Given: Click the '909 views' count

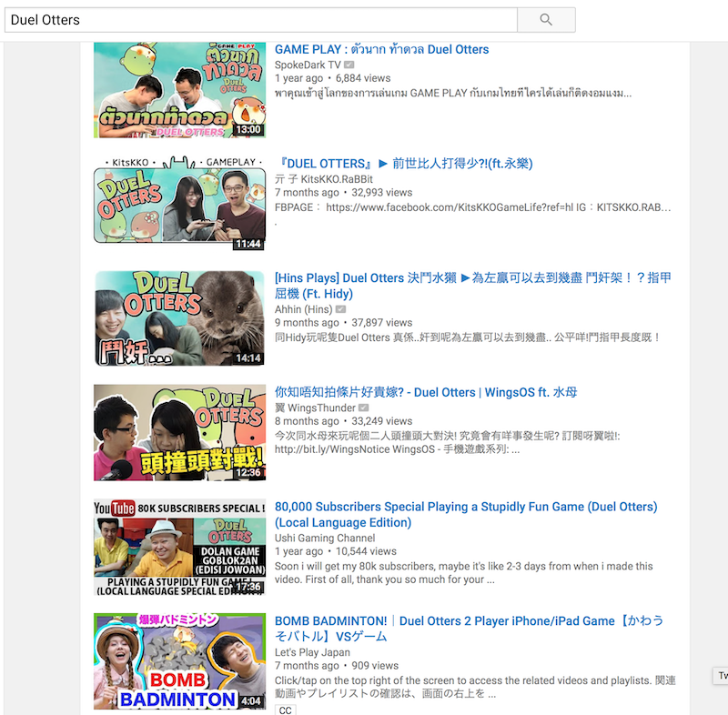Looking at the screenshot, I should click(x=375, y=665).
